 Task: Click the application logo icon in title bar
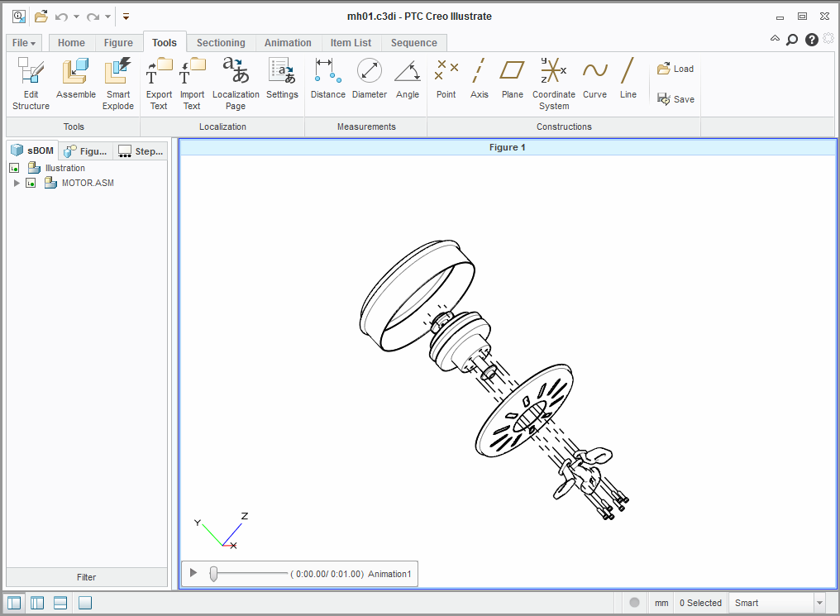click(x=19, y=17)
